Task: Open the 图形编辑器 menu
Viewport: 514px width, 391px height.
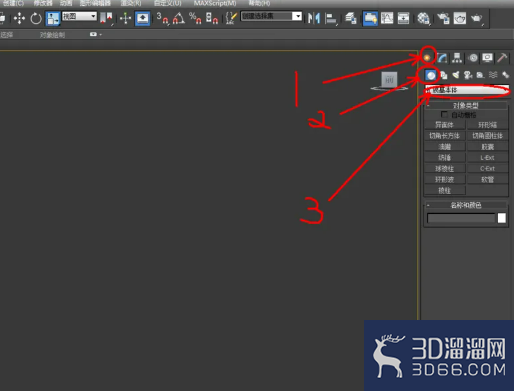Action: coord(95,3)
